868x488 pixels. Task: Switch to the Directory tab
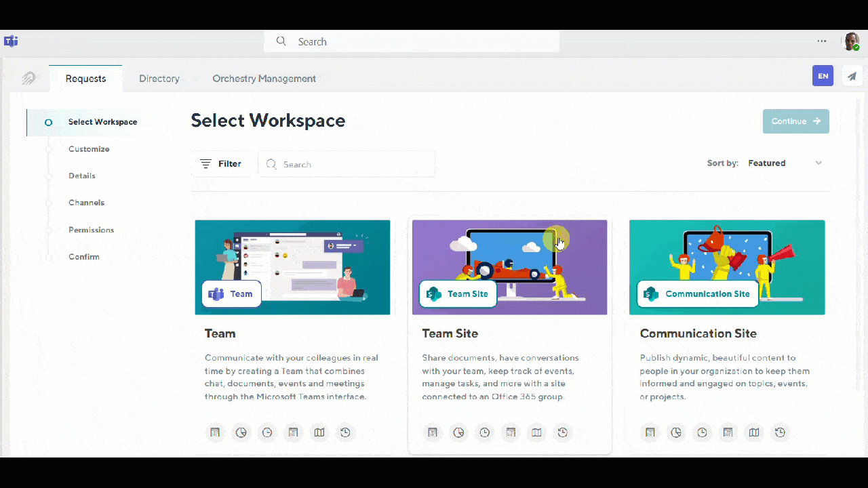pyautogui.click(x=159, y=79)
